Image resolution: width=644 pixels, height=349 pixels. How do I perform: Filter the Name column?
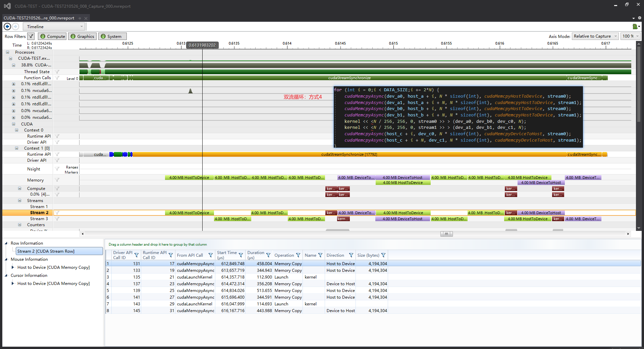pos(320,255)
